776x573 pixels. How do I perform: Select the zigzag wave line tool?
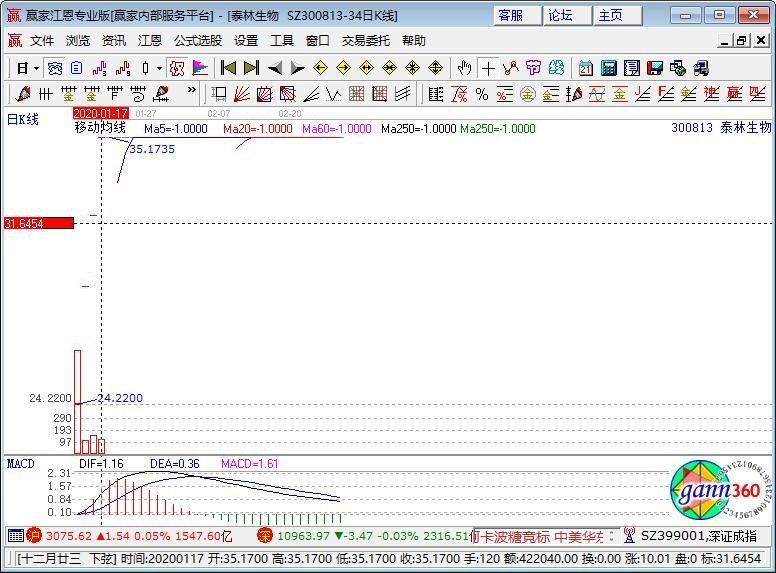pyautogui.click(x=334, y=94)
